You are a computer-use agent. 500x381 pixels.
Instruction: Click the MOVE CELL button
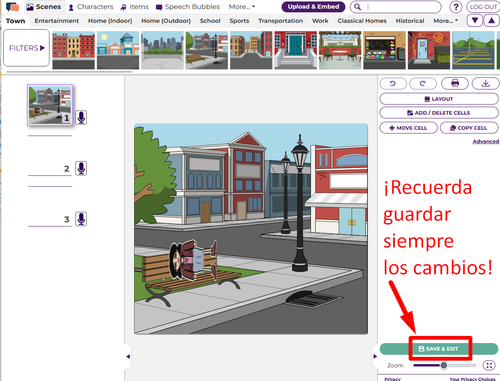click(x=408, y=128)
